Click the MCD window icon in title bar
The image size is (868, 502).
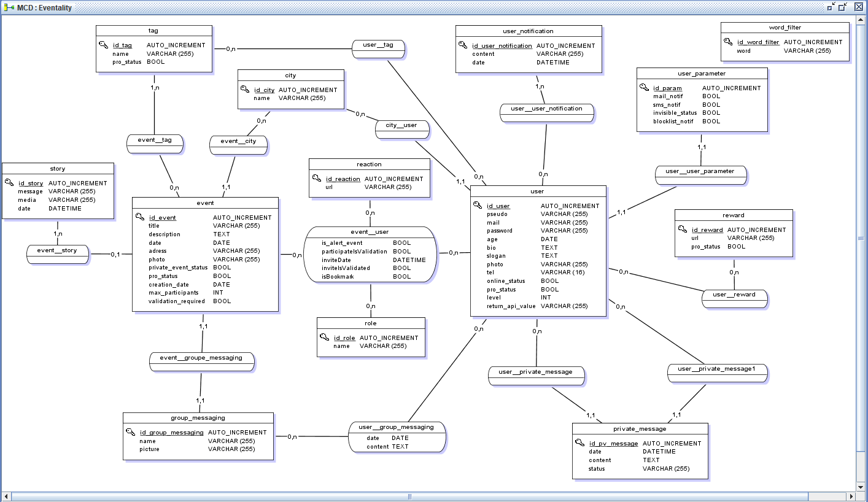(9, 7)
